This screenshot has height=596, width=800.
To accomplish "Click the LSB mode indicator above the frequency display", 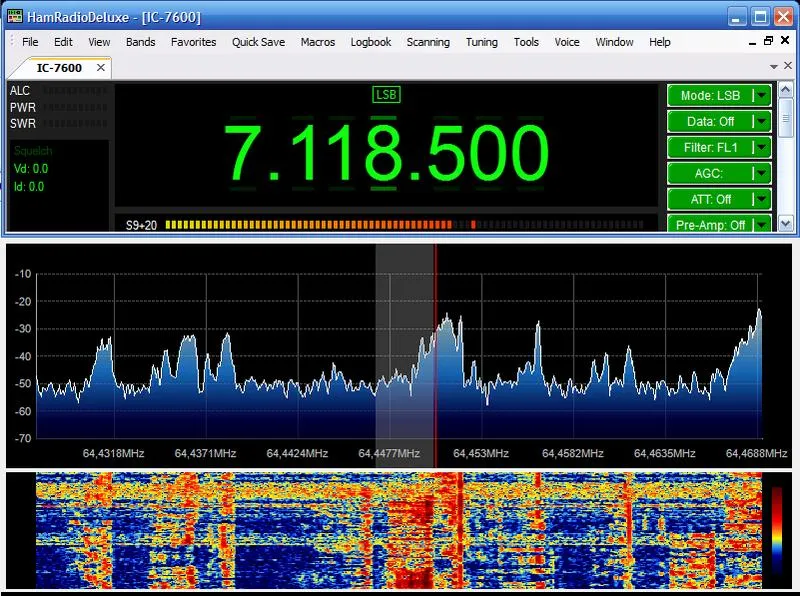I will [x=385, y=95].
